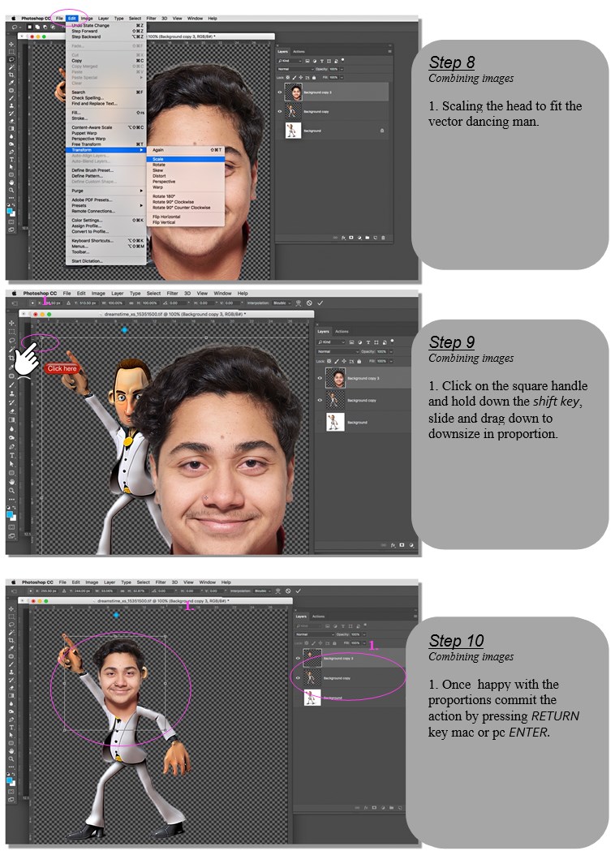The width and height of the screenshot is (615, 868).
Task: Click the add layer style fx icon in Step 8
Action: pyautogui.click(x=342, y=238)
